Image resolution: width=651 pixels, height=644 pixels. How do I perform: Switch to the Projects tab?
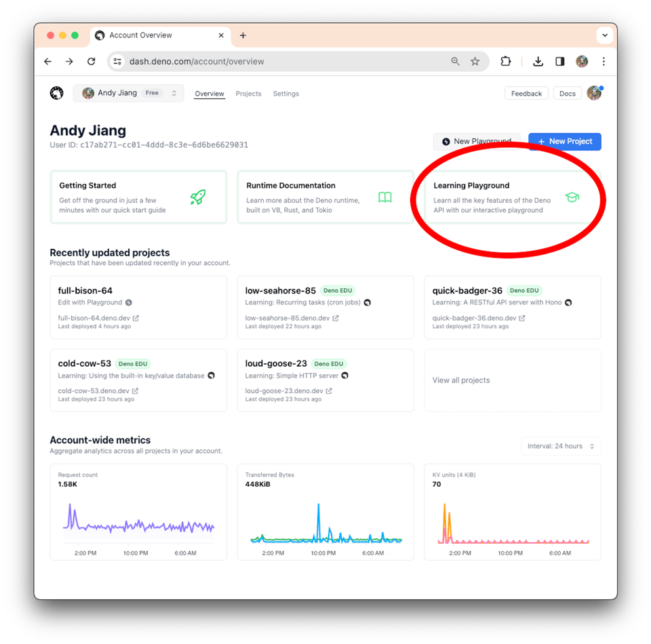[248, 94]
